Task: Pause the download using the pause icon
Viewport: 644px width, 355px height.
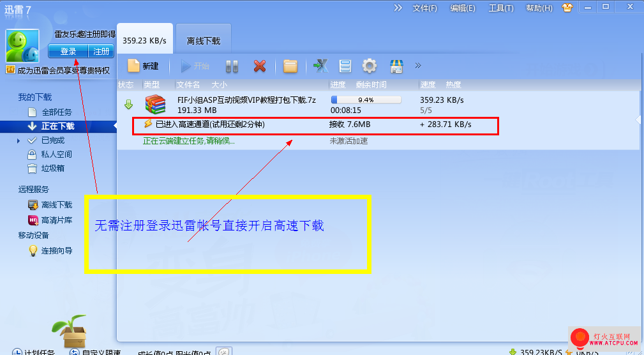Action: [x=232, y=66]
